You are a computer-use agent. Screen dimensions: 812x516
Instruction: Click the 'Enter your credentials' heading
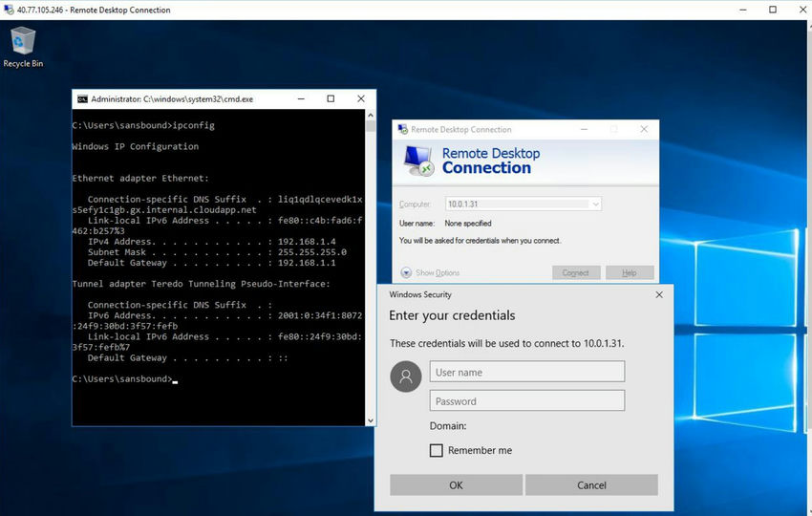coord(452,315)
